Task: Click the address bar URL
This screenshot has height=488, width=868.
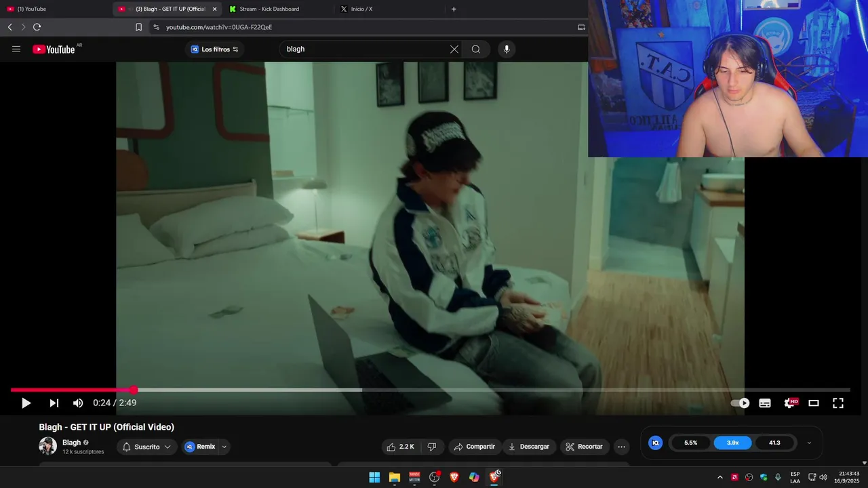Action: 219,27
